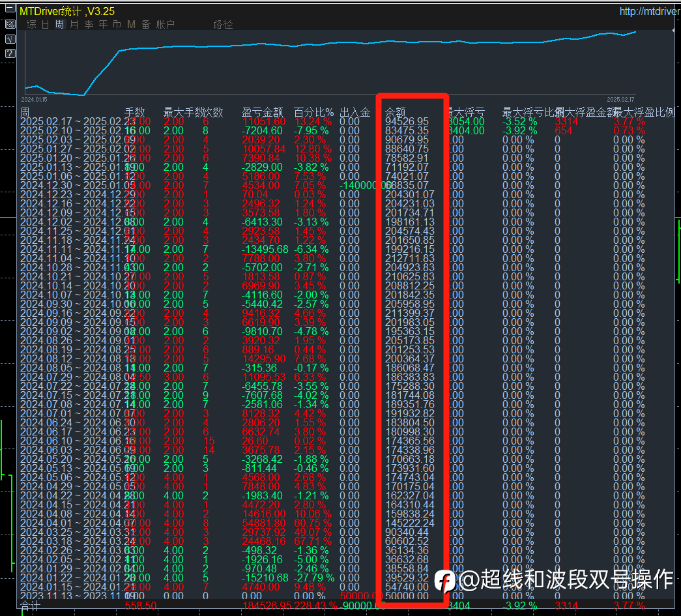The image size is (681, 616).
Task: Switch to the 季 quarterly tab
Action: [x=89, y=24]
